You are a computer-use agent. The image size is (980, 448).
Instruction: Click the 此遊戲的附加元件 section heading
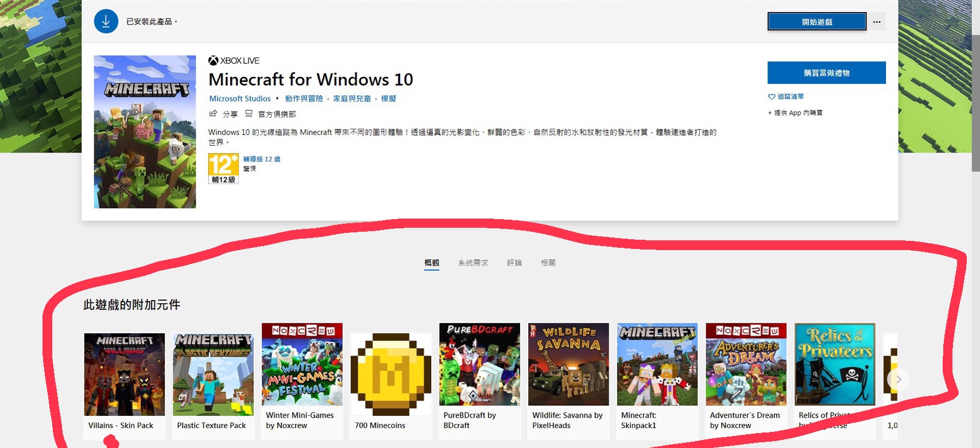pos(131,305)
